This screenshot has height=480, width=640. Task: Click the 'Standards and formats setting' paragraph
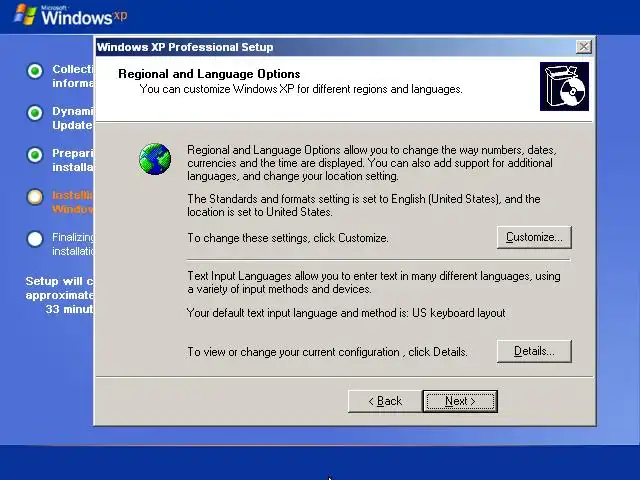364,205
